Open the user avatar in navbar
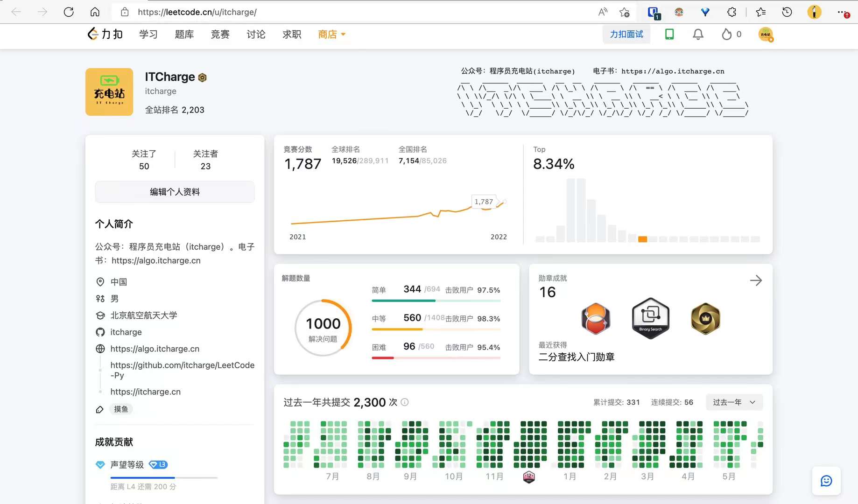 coord(766,34)
